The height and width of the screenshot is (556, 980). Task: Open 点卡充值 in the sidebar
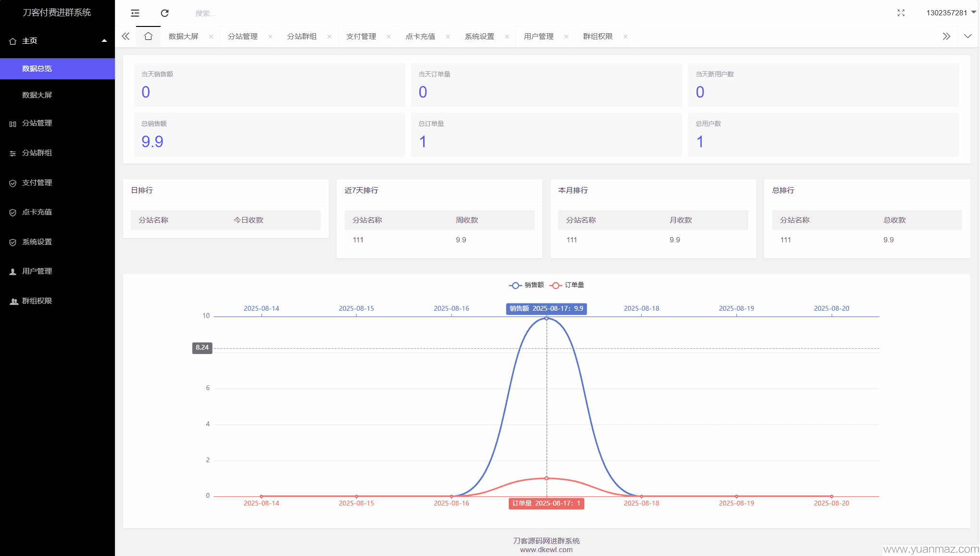pos(57,212)
